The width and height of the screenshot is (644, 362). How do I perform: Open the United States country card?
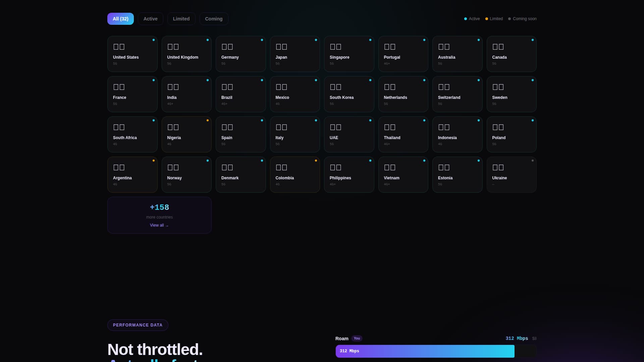click(132, 54)
